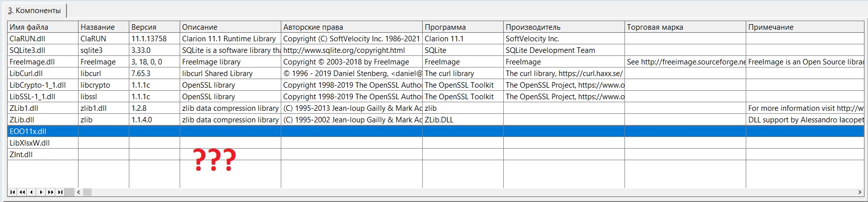868x202 pixels.
Task: Click the horizontal scrollbar thumb
Action: coord(87,192)
